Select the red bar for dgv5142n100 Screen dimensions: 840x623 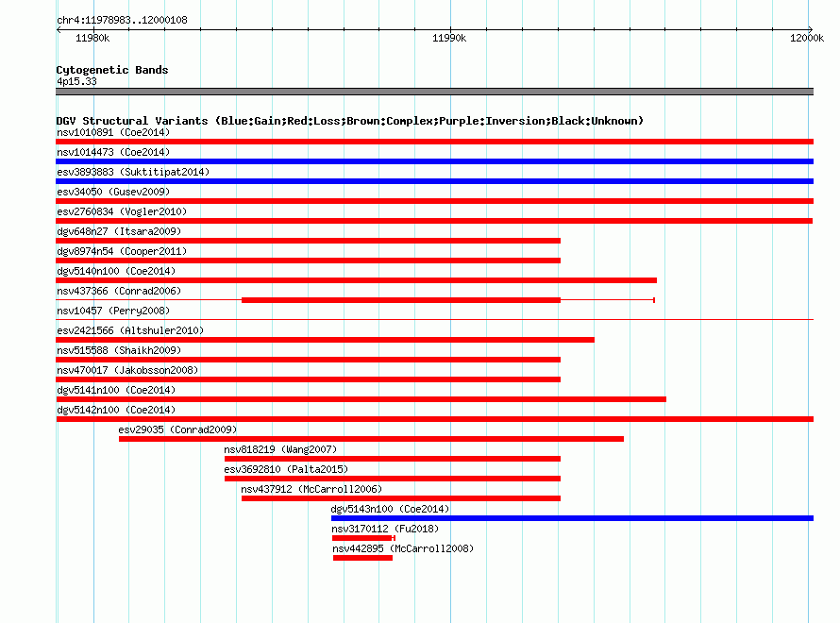point(434,419)
